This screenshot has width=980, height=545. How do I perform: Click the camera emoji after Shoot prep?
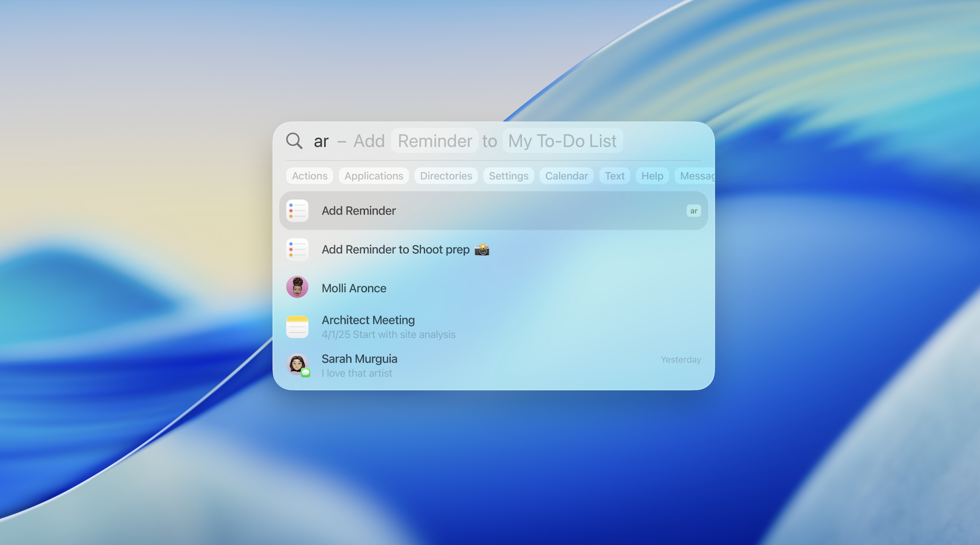482,249
